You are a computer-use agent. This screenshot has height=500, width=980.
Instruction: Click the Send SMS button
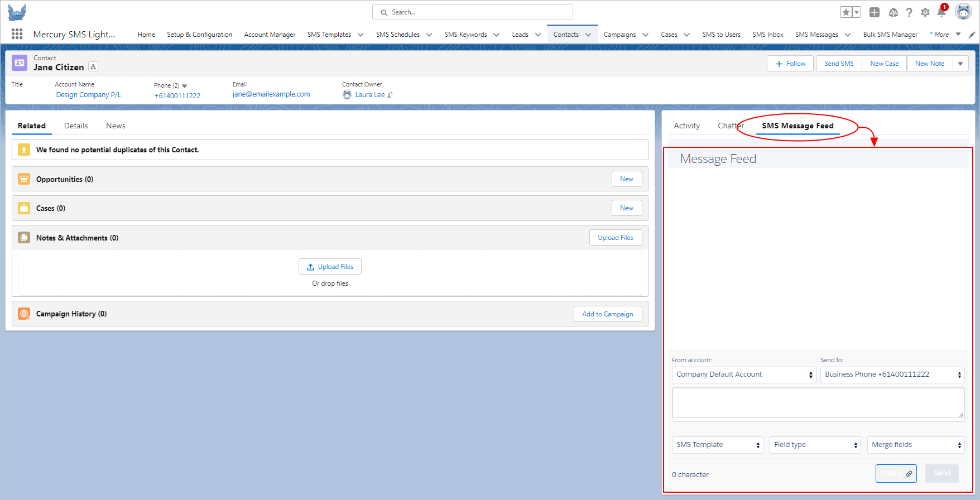[839, 64]
